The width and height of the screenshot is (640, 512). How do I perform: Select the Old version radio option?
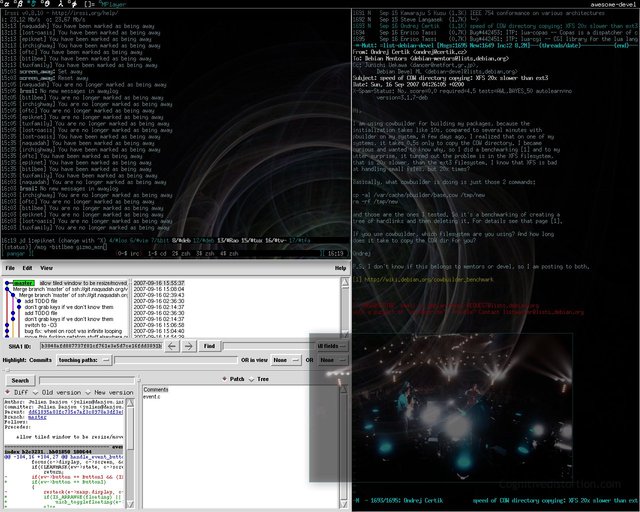click(x=57, y=392)
